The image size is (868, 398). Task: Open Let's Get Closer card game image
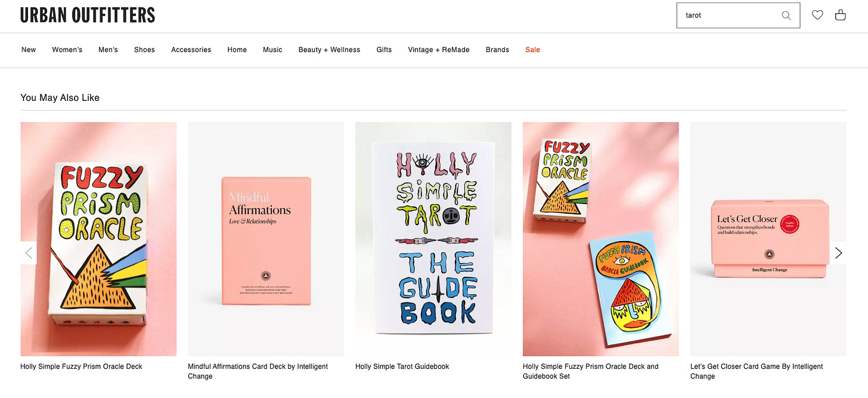point(768,239)
